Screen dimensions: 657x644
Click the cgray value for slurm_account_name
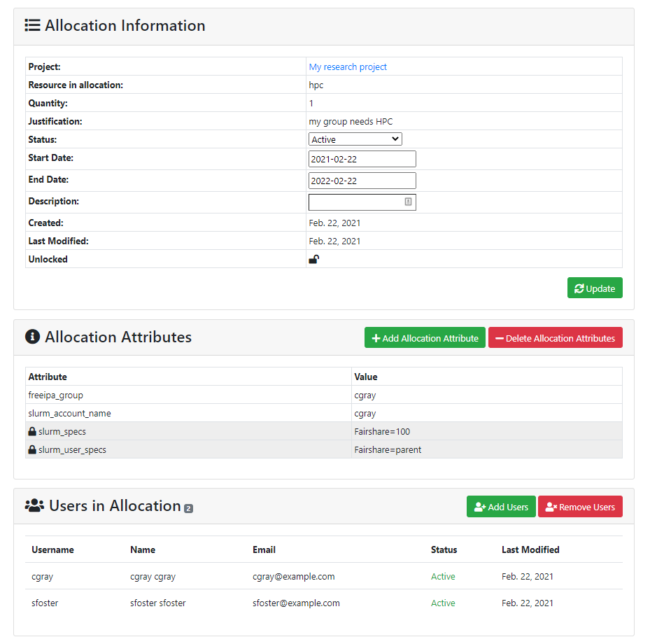coord(365,414)
